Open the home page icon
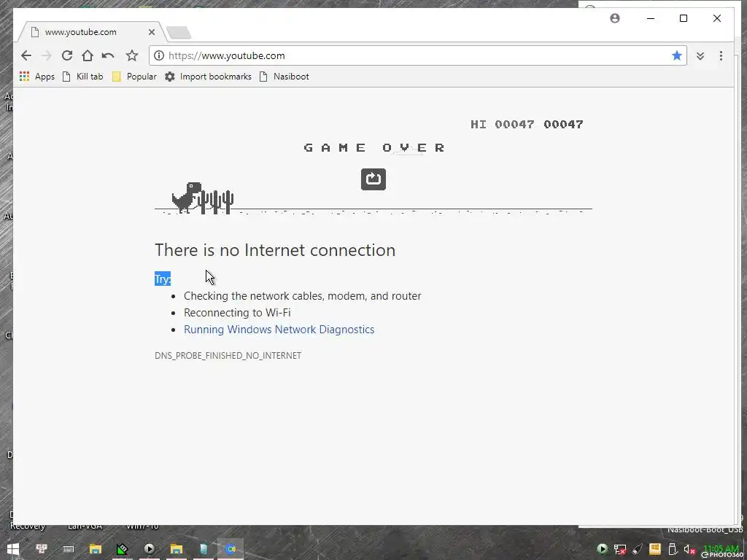The image size is (747, 560). click(88, 55)
